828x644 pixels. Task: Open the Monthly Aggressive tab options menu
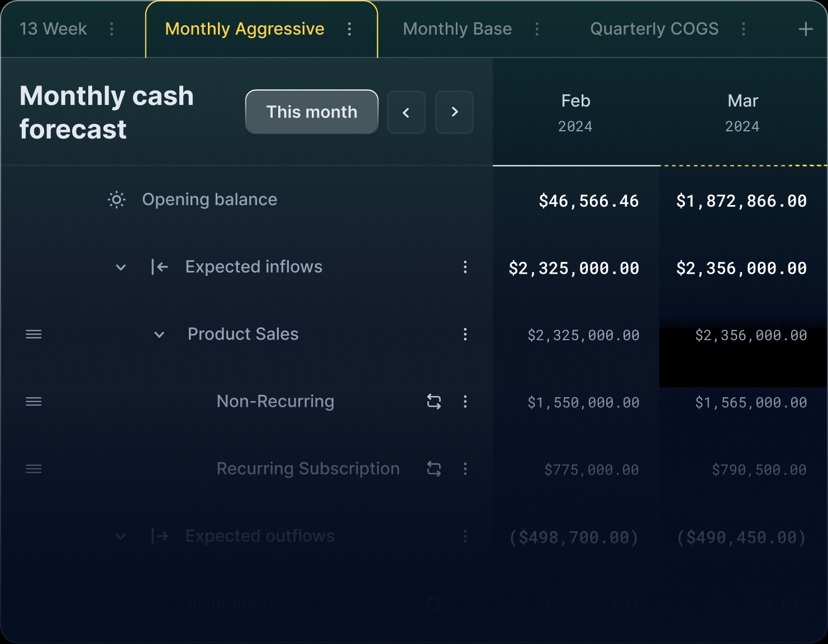pyautogui.click(x=350, y=29)
